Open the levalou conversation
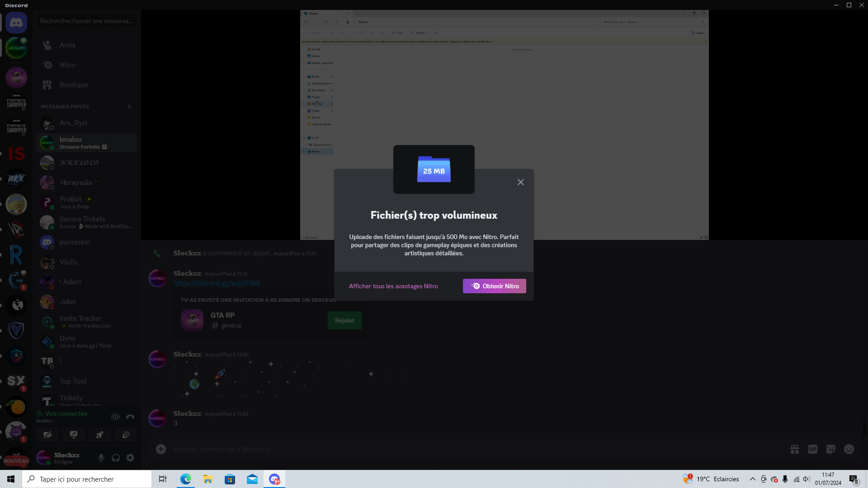The width and height of the screenshot is (868, 488). tap(87, 143)
